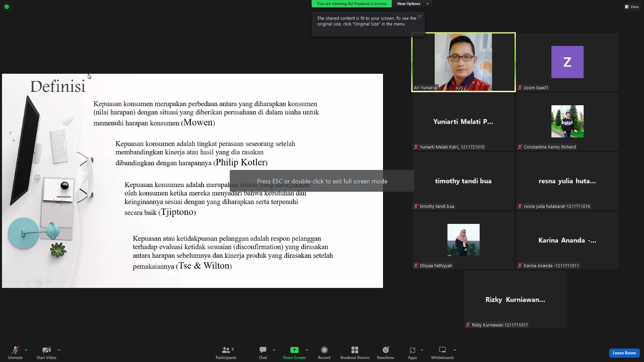Click the 'Rizky Kurniawan 1211711017' name label
The image size is (644, 362).
(500, 325)
